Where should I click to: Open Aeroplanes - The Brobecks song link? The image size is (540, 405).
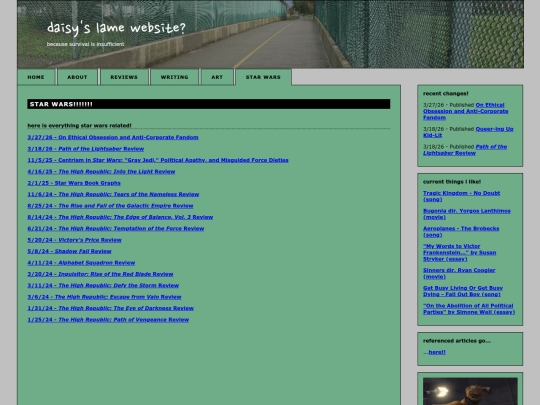click(461, 231)
